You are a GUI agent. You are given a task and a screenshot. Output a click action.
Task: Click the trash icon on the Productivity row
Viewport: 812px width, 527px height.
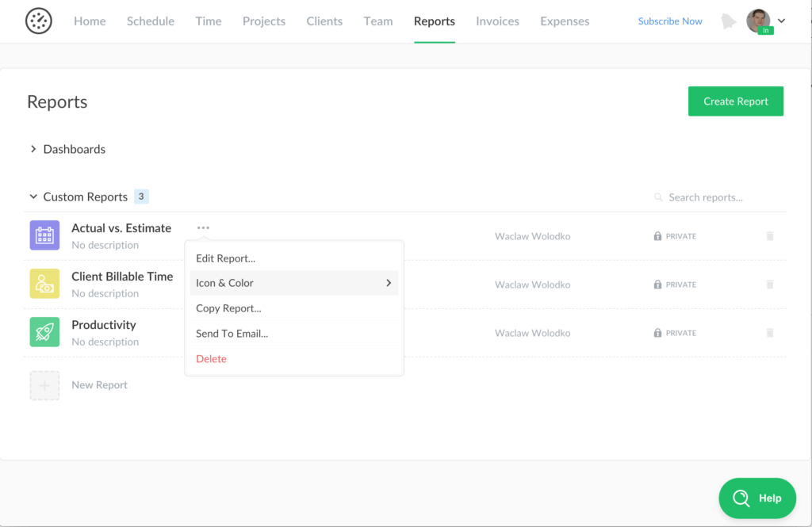coord(769,333)
